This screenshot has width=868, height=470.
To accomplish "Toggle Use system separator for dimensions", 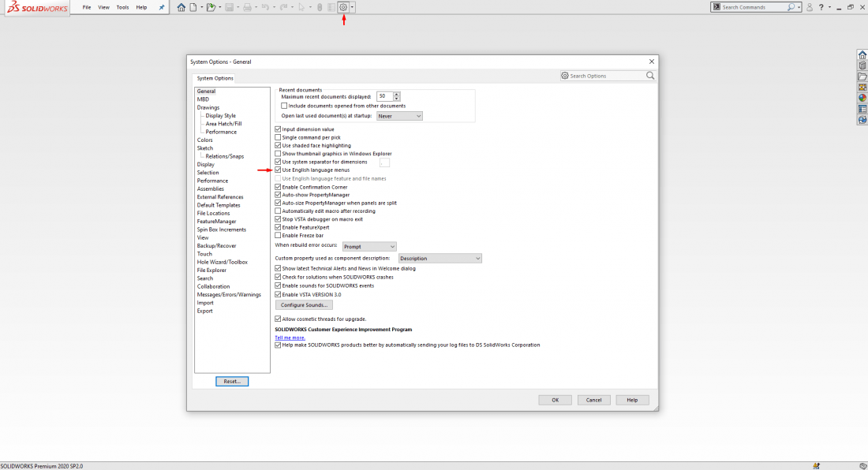I will 278,162.
